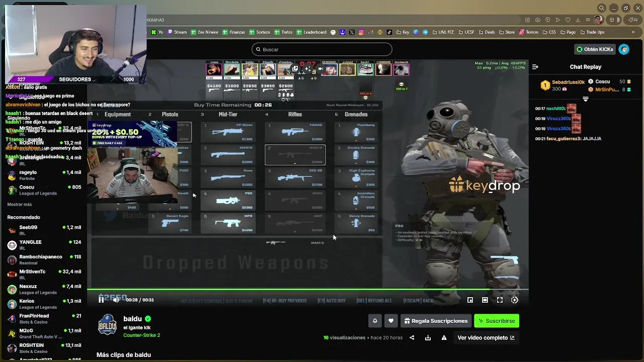The height and width of the screenshot is (362, 644).
Task: Open browser tab search magnifier
Action: pos(601,8)
